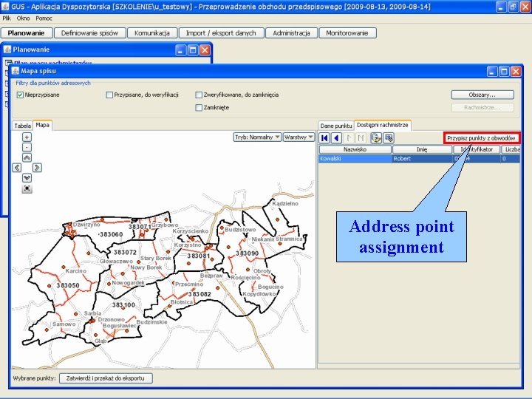Click the Nowogardek label on map
532x399 pixels.
click(x=129, y=282)
